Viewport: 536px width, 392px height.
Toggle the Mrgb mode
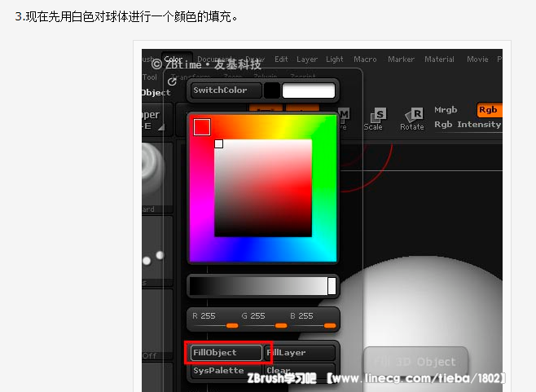tap(446, 110)
